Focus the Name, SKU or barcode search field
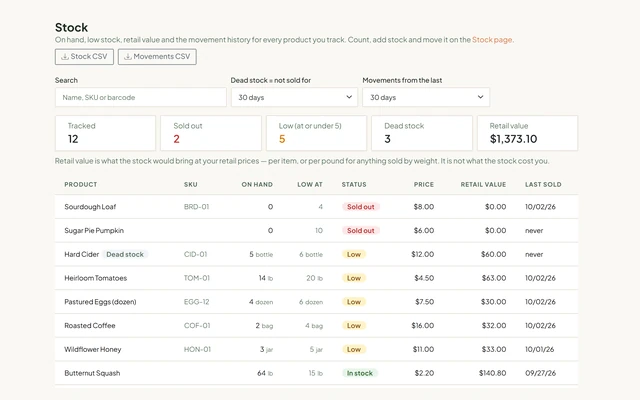Screen dimensions: 640x400 pyautogui.click(x=141, y=97)
